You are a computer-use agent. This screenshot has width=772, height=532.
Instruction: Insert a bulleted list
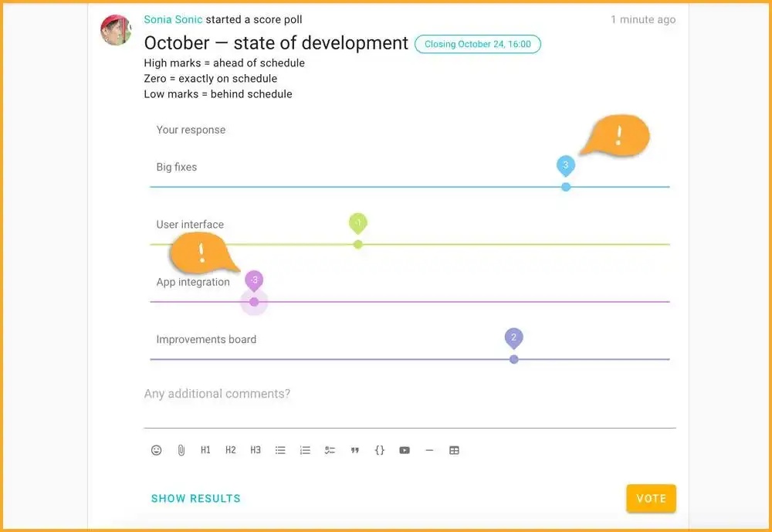[x=280, y=450]
